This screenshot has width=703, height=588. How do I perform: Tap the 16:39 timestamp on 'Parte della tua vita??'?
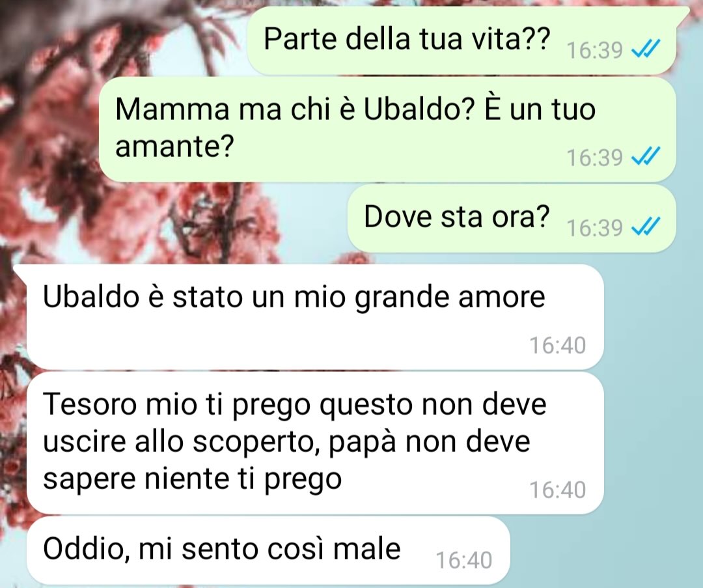594,50
